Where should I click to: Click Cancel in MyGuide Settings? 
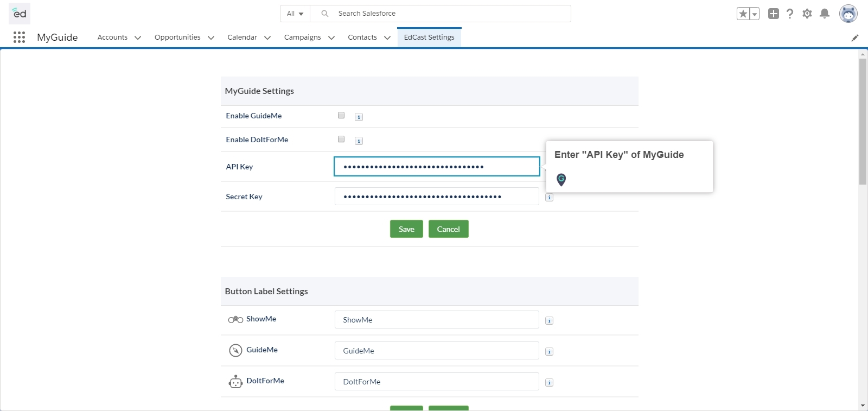click(449, 229)
